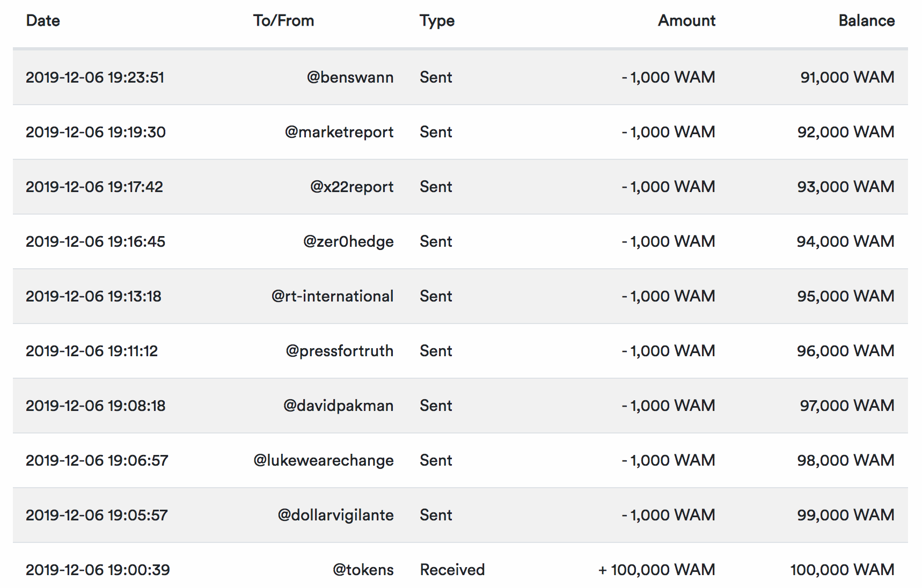Open the @benswann account link
The width and height of the screenshot is (922, 588).
point(350,77)
